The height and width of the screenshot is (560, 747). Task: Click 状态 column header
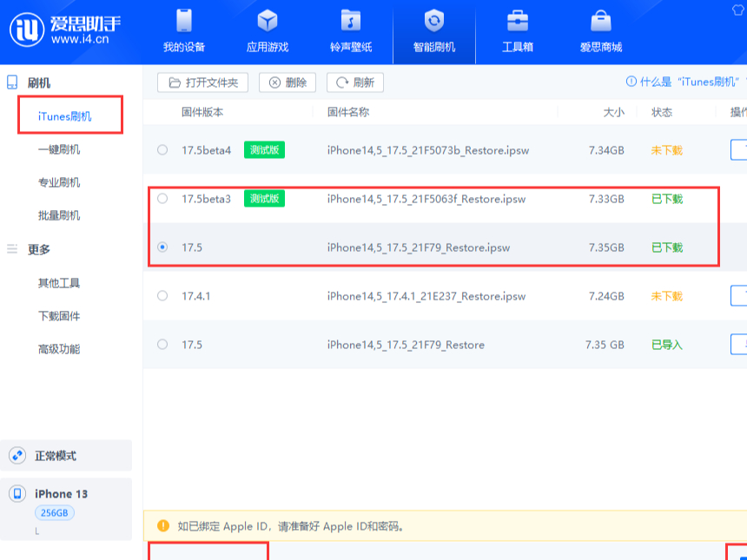pyautogui.click(x=662, y=112)
